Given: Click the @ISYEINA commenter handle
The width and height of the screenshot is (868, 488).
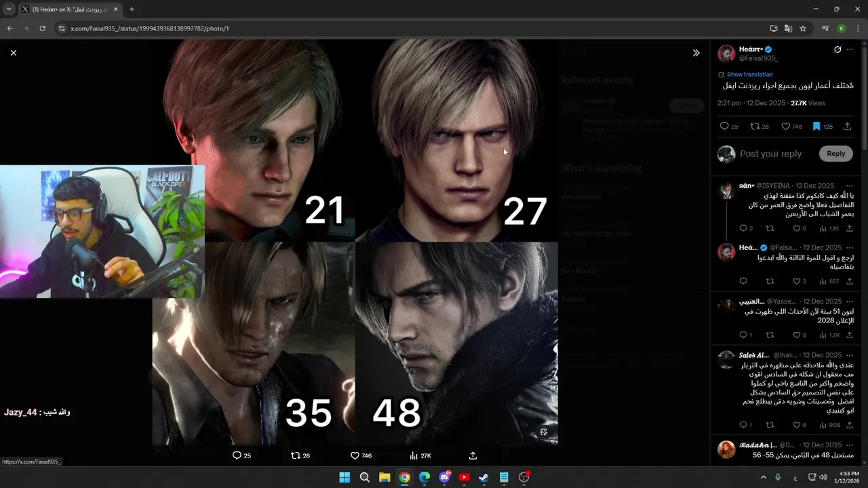Looking at the screenshot, I should (x=773, y=186).
